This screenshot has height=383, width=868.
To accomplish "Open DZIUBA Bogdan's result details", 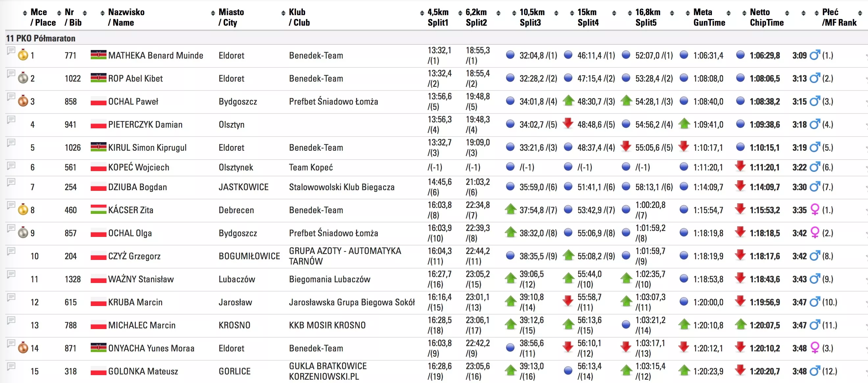I will coord(137,187).
